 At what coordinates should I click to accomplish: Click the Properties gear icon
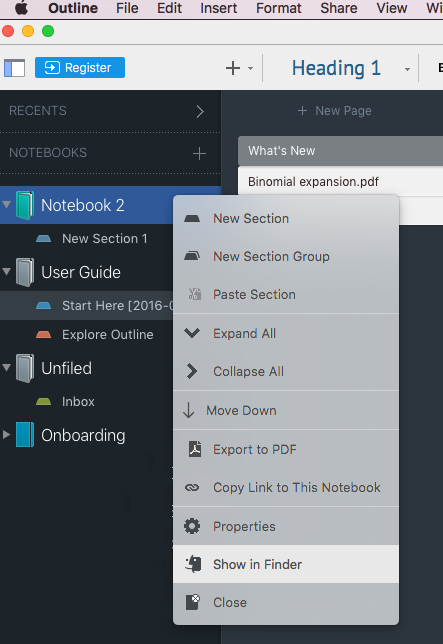[192, 526]
